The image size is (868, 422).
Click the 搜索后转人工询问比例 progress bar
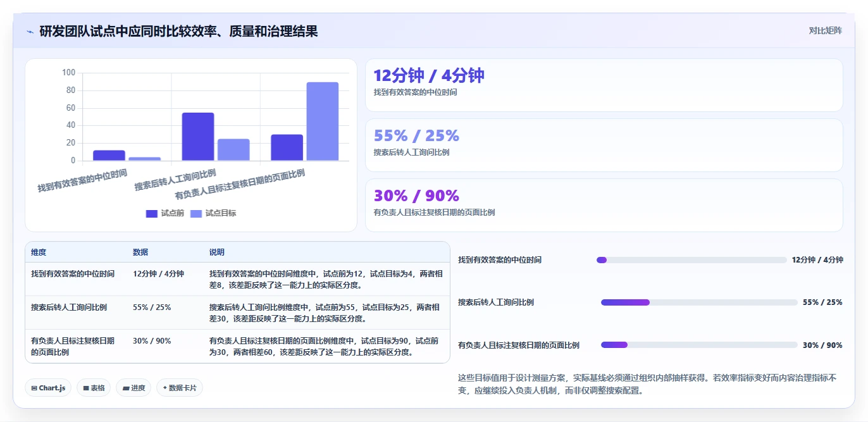699,302
